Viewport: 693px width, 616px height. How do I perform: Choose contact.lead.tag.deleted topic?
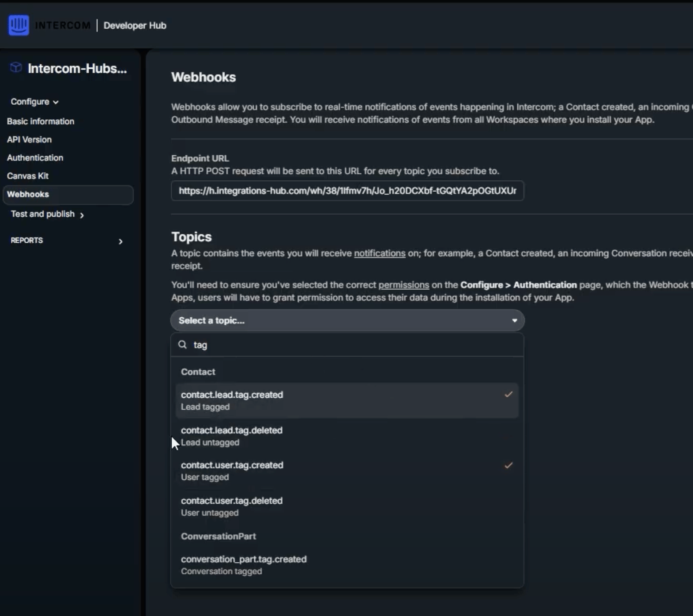347,436
